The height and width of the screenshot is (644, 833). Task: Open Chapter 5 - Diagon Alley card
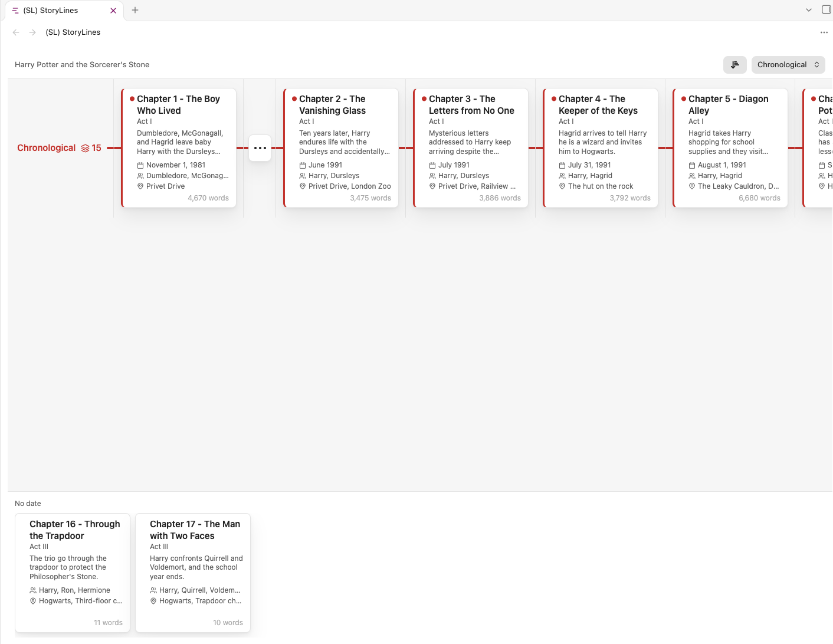click(x=730, y=148)
